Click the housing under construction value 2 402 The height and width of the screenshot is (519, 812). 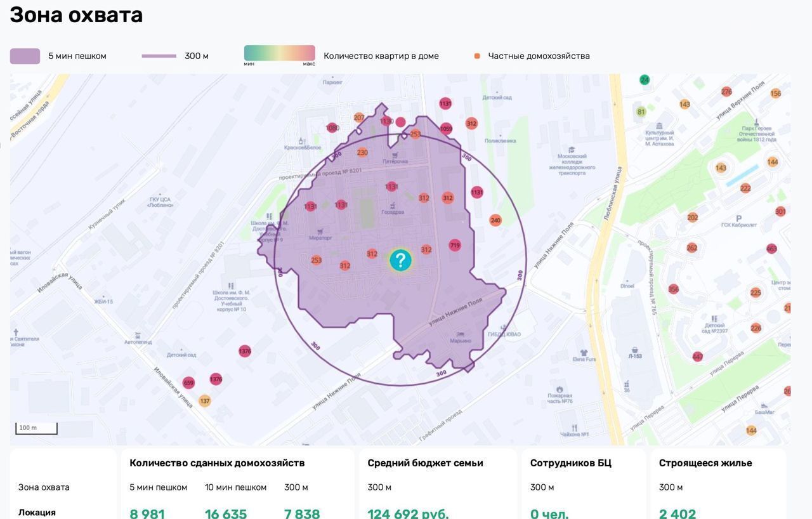pyautogui.click(x=678, y=513)
